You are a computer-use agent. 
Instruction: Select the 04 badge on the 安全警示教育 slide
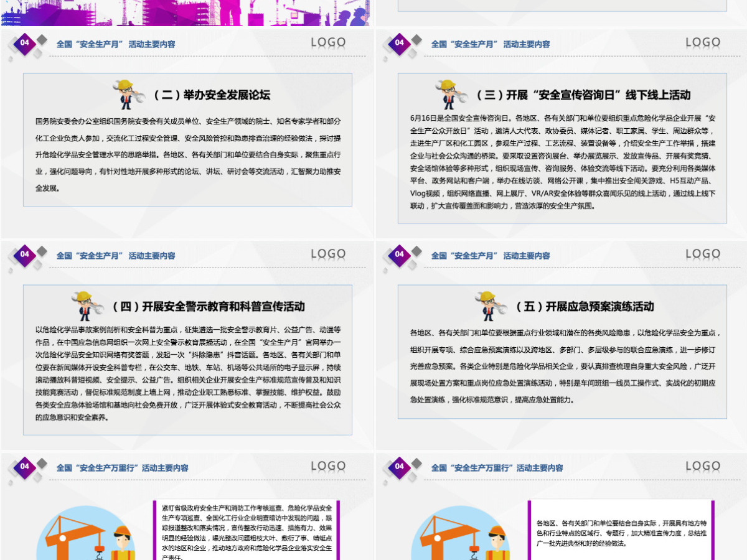click(x=25, y=254)
